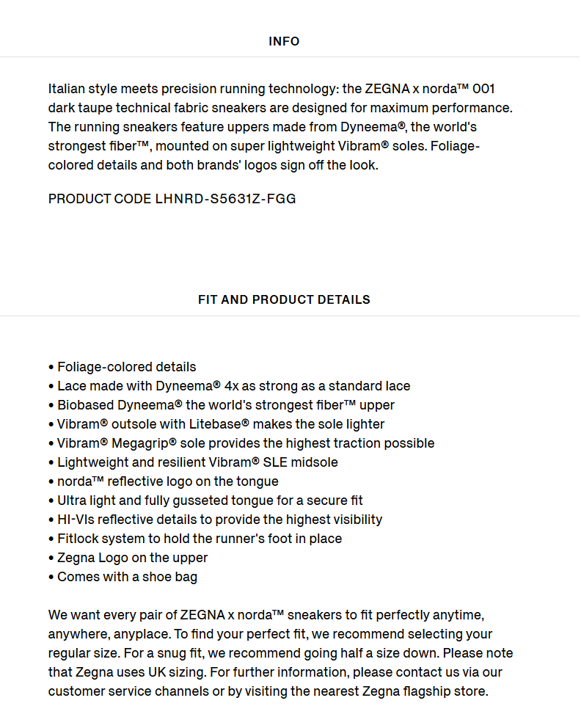Click the Italian style description paragraph

click(x=280, y=127)
